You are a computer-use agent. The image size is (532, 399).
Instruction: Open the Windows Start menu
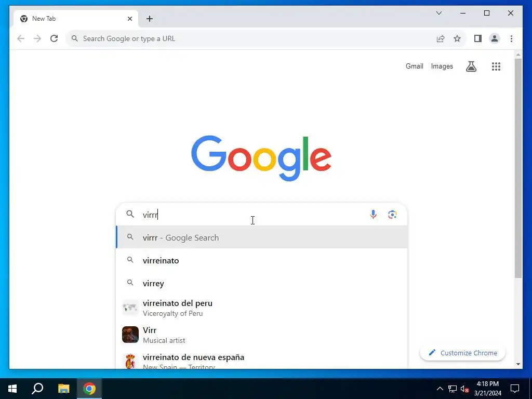click(x=12, y=389)
